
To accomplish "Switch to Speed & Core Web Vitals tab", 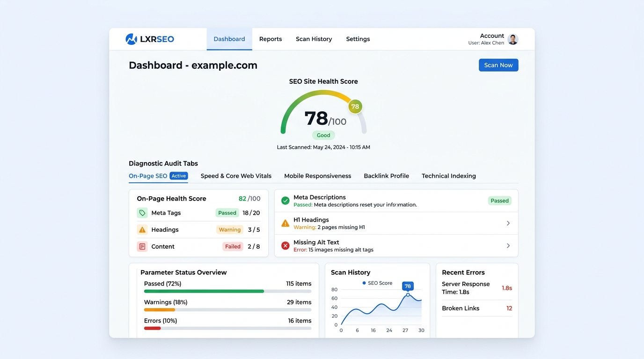I will click(x=236, y=176).
